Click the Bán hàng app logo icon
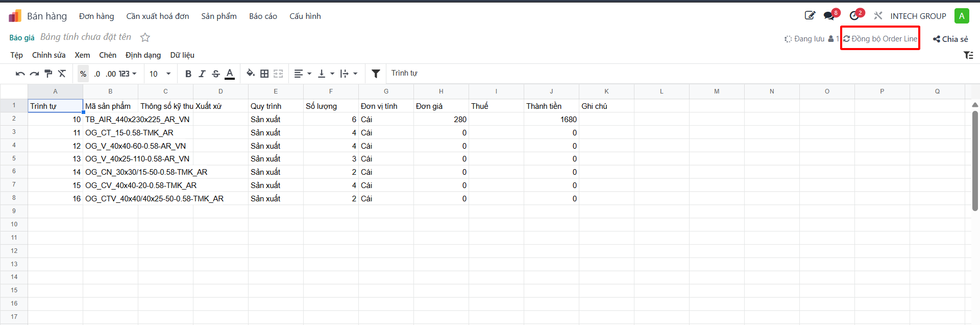Viewport: 980px width, 325px height. tap(15, 16)
